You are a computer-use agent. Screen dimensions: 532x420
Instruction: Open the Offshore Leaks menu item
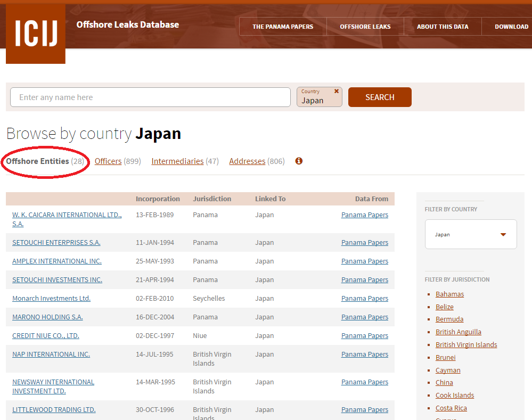pyautogui.click(x=365, y=27)
